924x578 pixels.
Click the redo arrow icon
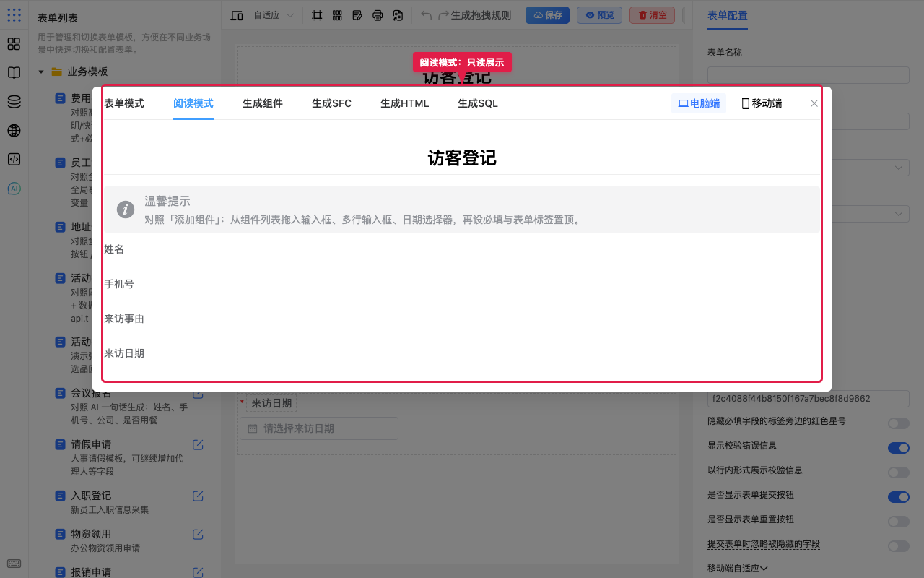click(444, 15)
